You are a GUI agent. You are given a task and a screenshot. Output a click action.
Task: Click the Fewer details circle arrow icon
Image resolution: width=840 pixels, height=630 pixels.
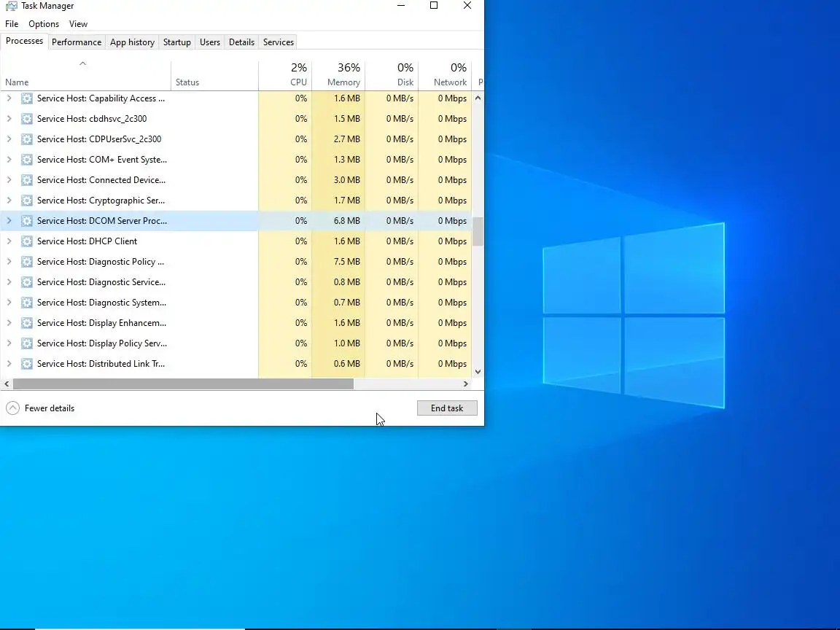pyautogui.click(x=13, y=408)
